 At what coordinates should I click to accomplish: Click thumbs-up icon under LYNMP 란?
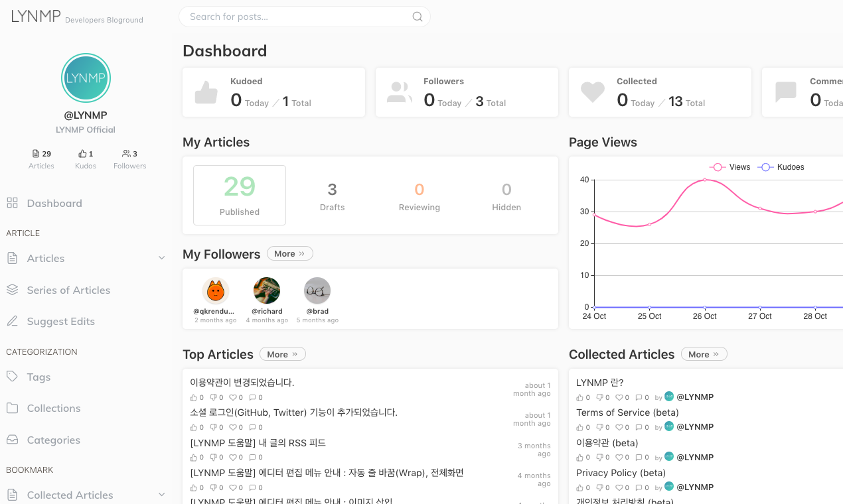click(x=579, y=398)
